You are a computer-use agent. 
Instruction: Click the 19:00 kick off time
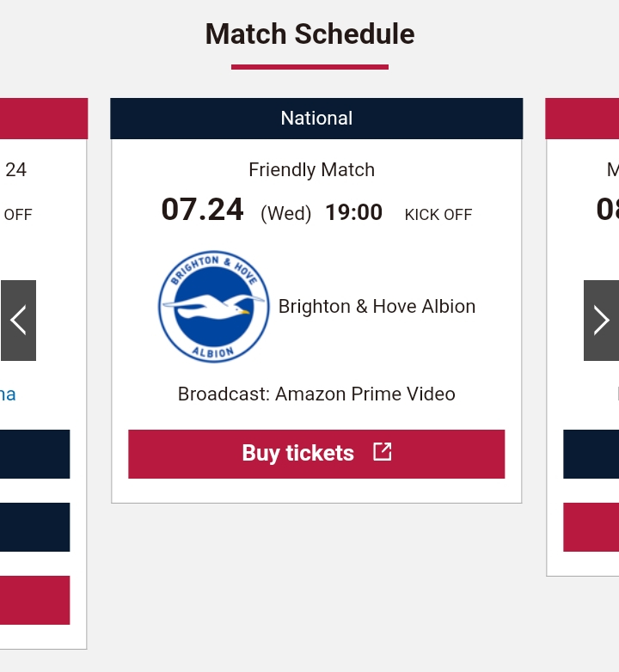tap(353, 212)
